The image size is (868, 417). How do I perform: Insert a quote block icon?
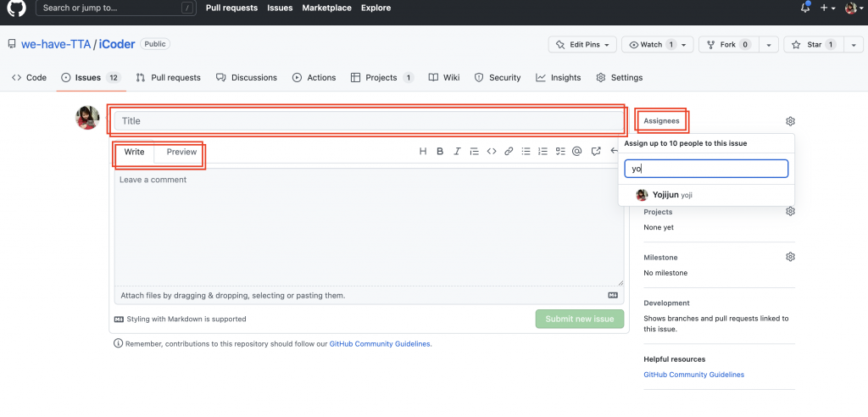[474, 151]
